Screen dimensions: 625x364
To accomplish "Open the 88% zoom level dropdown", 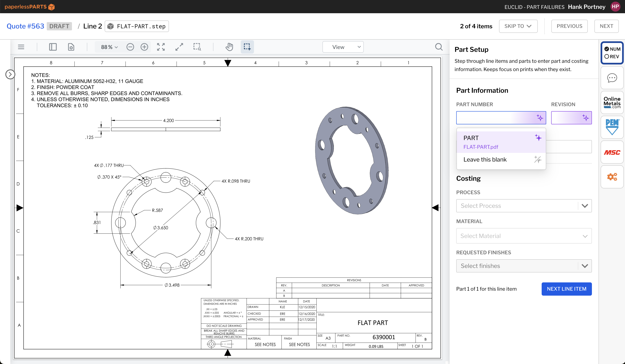I will pos(109,47).
